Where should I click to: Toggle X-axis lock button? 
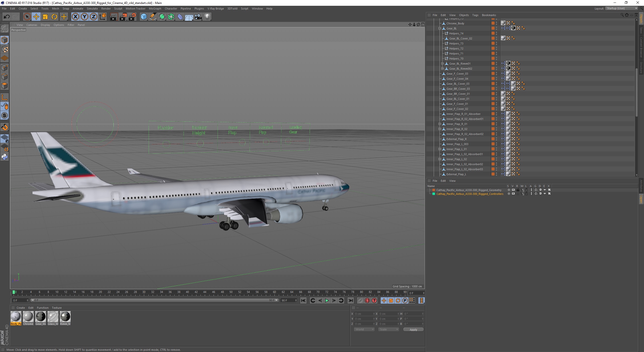tap(75, 17)
